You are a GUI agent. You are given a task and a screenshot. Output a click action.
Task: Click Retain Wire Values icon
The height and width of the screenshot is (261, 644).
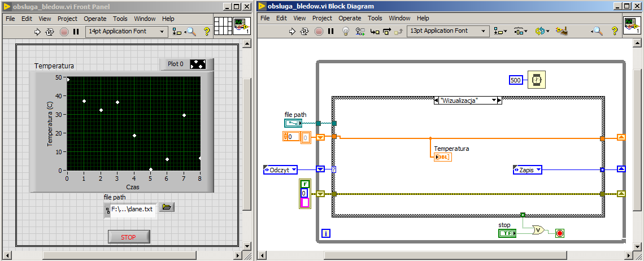(360, 31)
